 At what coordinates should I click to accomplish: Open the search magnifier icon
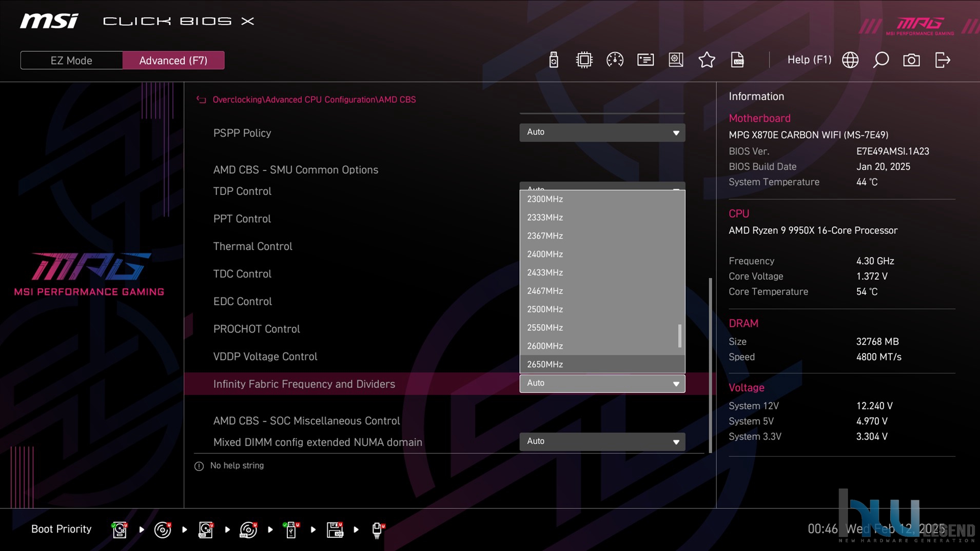[x=881, y=60]
